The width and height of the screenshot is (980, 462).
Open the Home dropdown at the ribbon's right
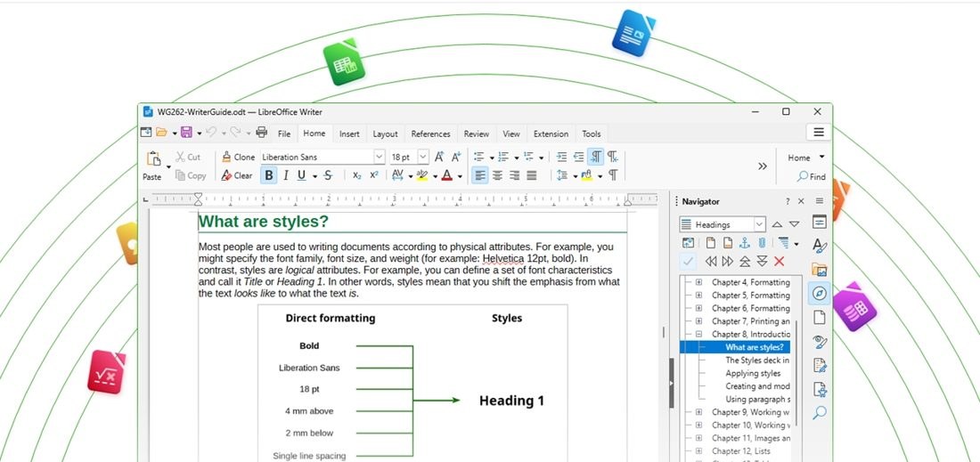[805, 158]
